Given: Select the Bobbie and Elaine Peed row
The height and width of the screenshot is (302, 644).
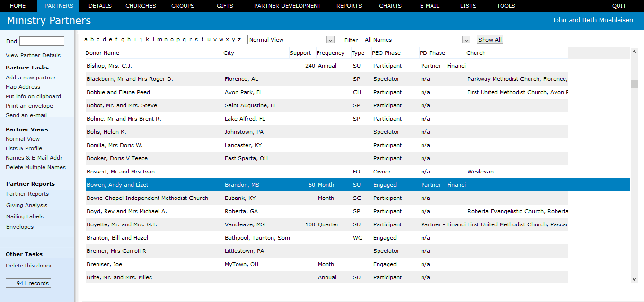Looking at the screenshot, I should click(326, 92).
